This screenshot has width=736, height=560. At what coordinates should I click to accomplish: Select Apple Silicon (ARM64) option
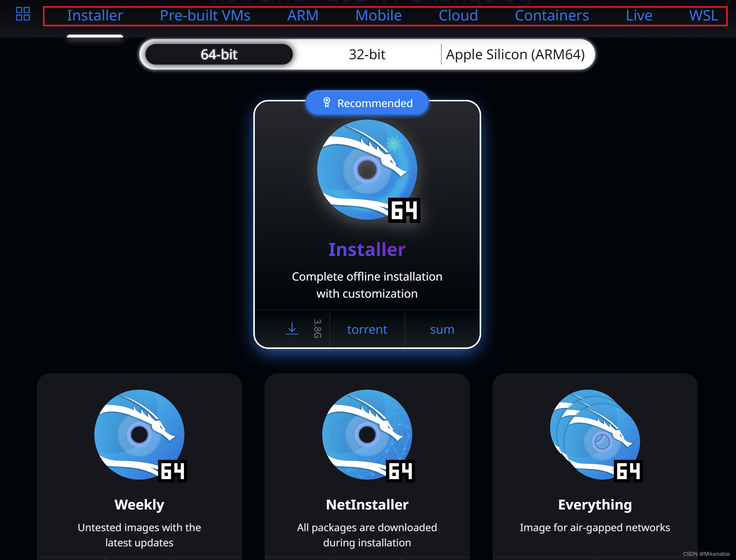coord(515,54)
